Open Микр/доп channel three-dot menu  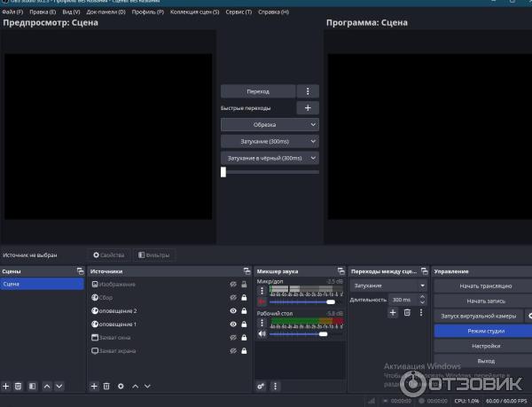[262, 291]
